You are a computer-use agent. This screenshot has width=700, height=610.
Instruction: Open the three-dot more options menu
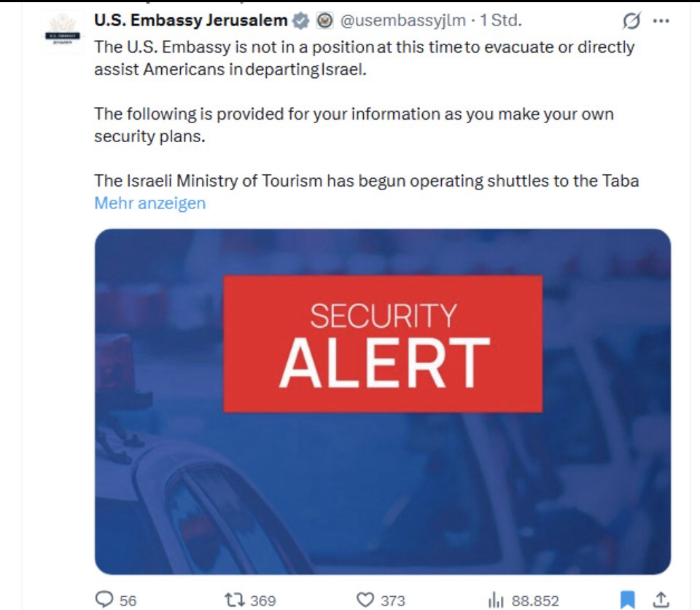(x=661, y=21)
